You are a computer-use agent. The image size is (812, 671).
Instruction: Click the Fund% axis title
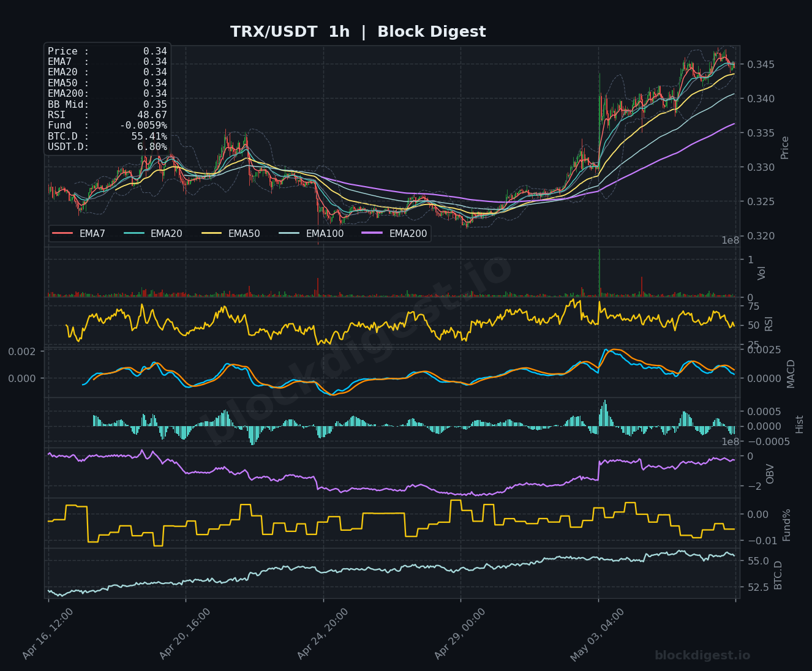click(x=786, y=524)
